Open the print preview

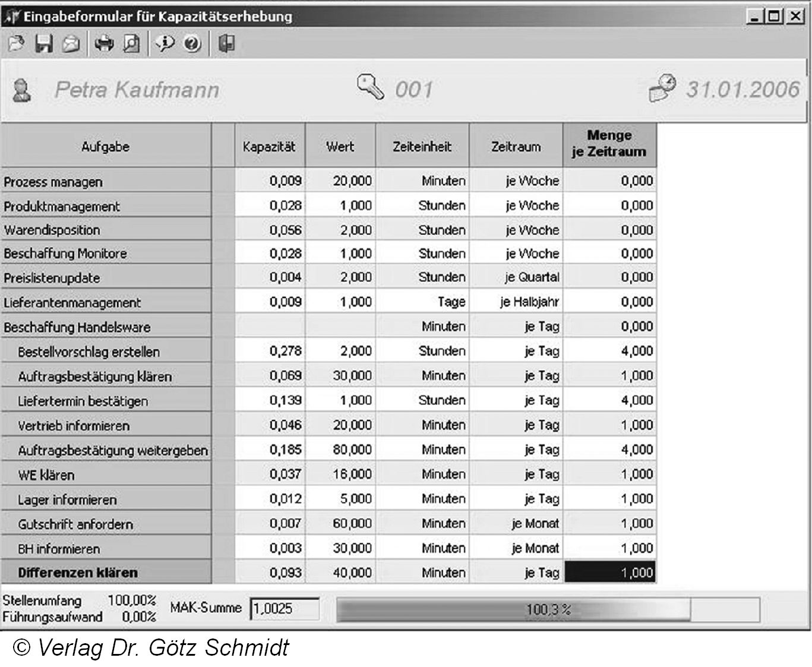click(x=131, y=43)
